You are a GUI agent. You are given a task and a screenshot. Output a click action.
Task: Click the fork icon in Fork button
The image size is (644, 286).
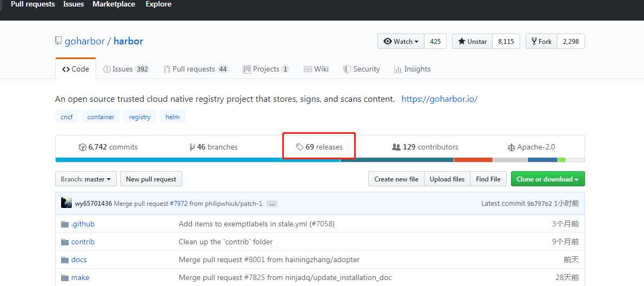pyautogui.click(x=534, y=41)
